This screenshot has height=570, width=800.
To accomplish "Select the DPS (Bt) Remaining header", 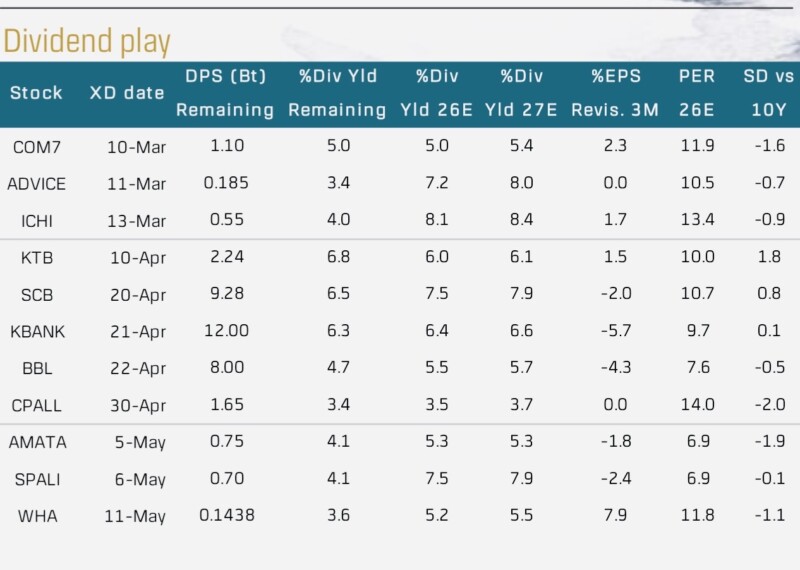I will (224, 93).
